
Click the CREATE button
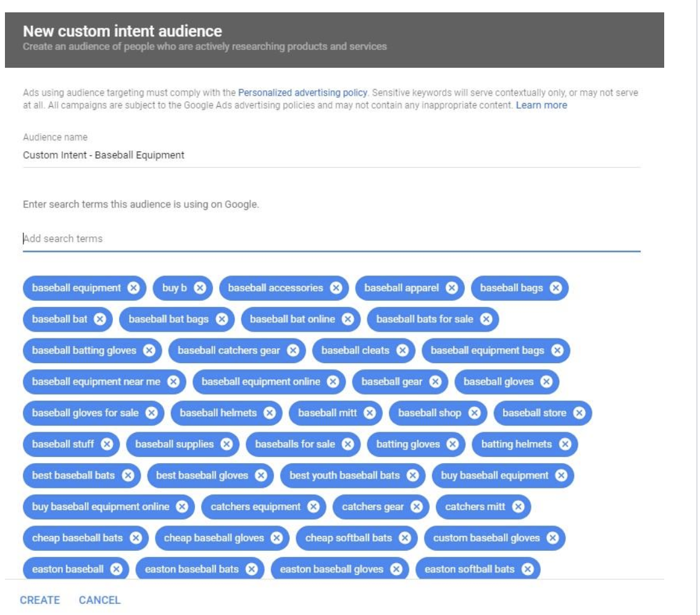[x=40, y=600]
